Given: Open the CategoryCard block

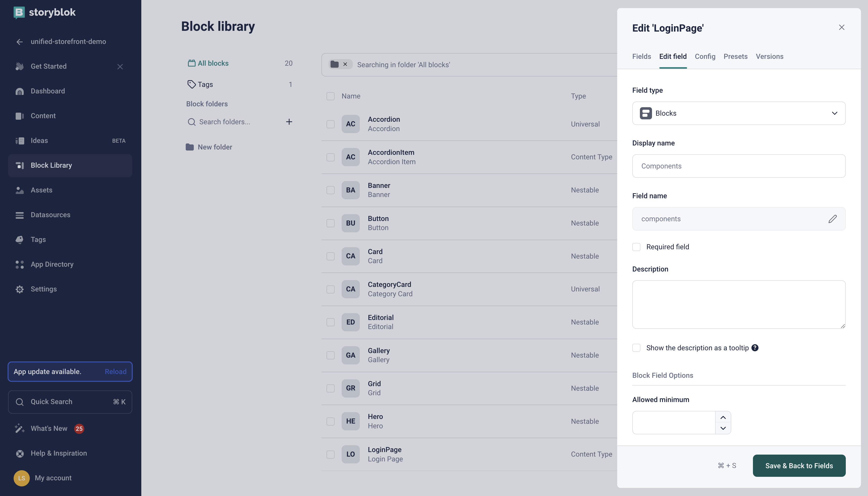Looking at the screenshot, I should [x=469, y=289].
